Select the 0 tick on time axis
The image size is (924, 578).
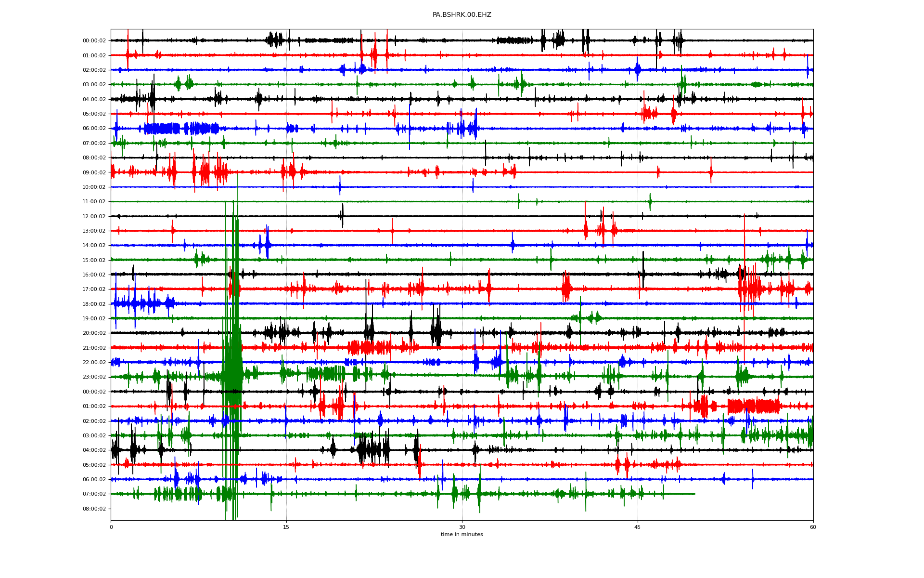point(111,527)
